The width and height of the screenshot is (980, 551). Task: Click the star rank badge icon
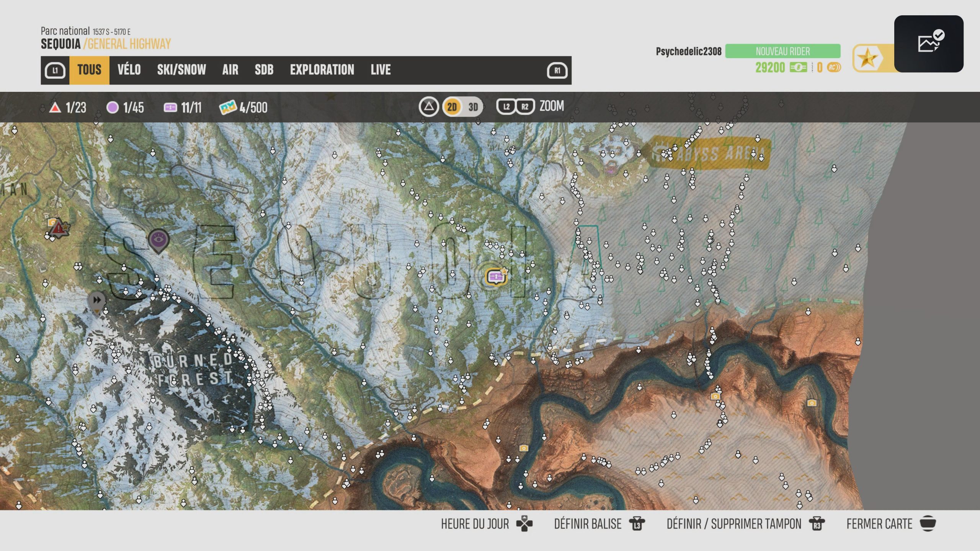[867, 59]
